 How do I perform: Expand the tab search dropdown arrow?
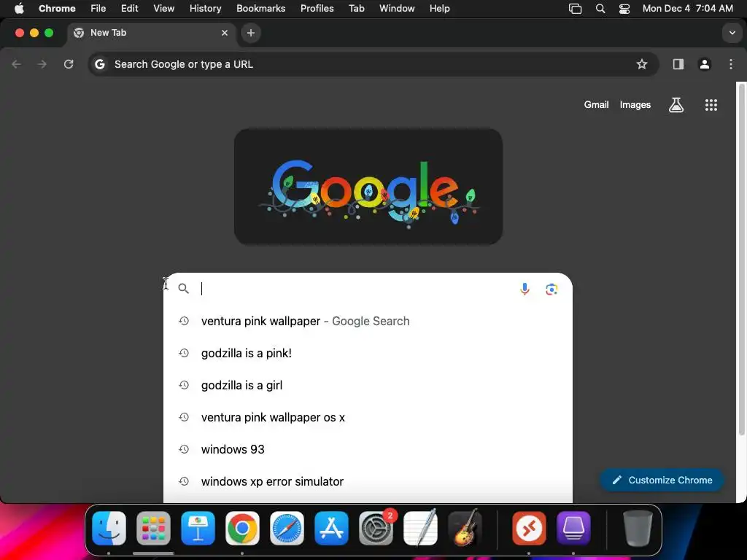coord(732,33)
